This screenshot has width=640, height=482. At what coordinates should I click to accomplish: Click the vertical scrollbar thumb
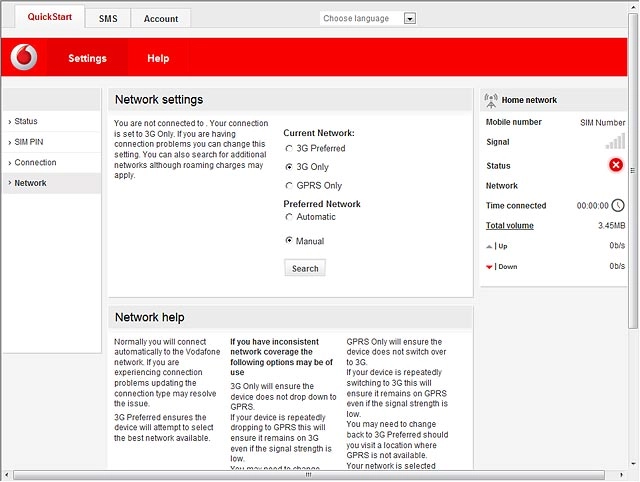[x=633, y=171]
